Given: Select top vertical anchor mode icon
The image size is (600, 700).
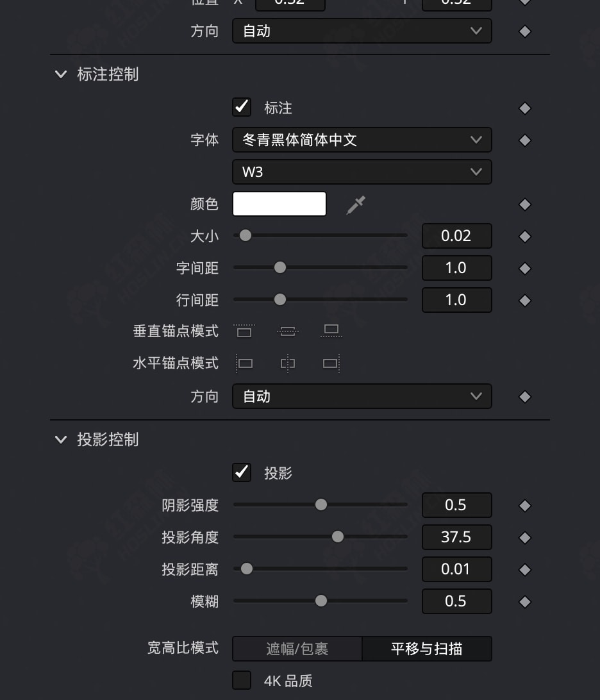Looking at the screenshot, I should point(244,331).
